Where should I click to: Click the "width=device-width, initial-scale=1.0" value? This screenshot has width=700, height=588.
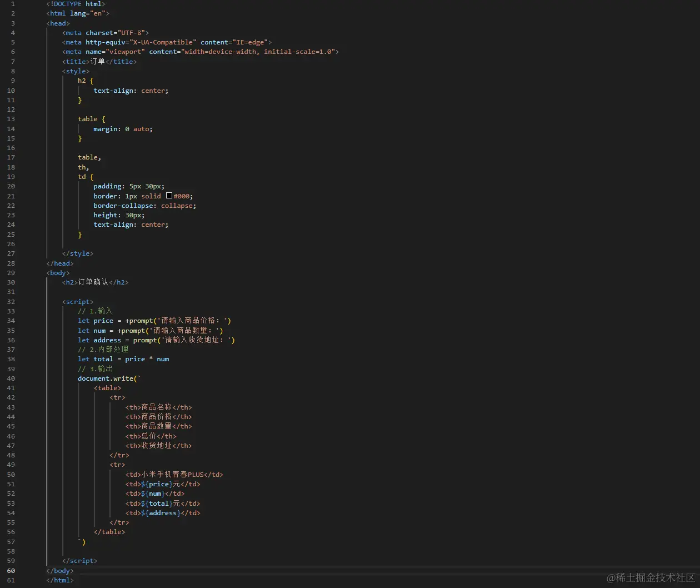tap(258, 52)
